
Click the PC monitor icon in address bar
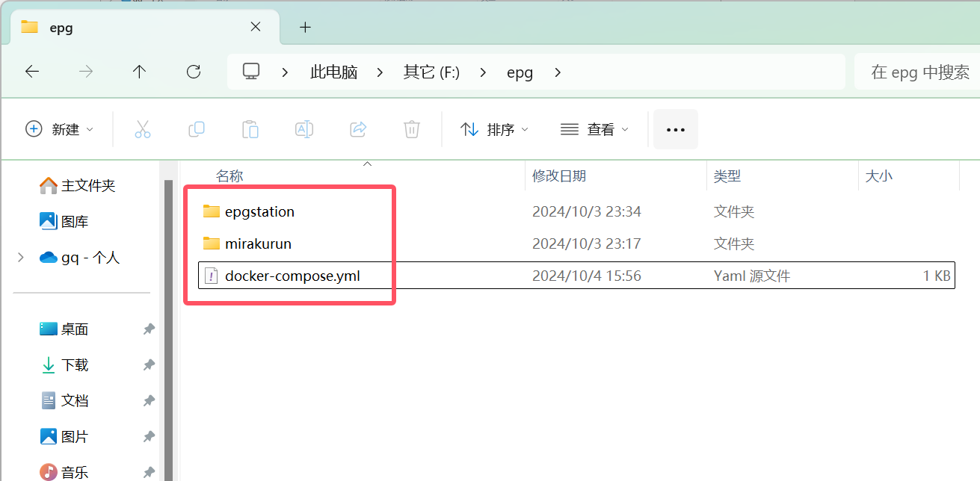251,72
